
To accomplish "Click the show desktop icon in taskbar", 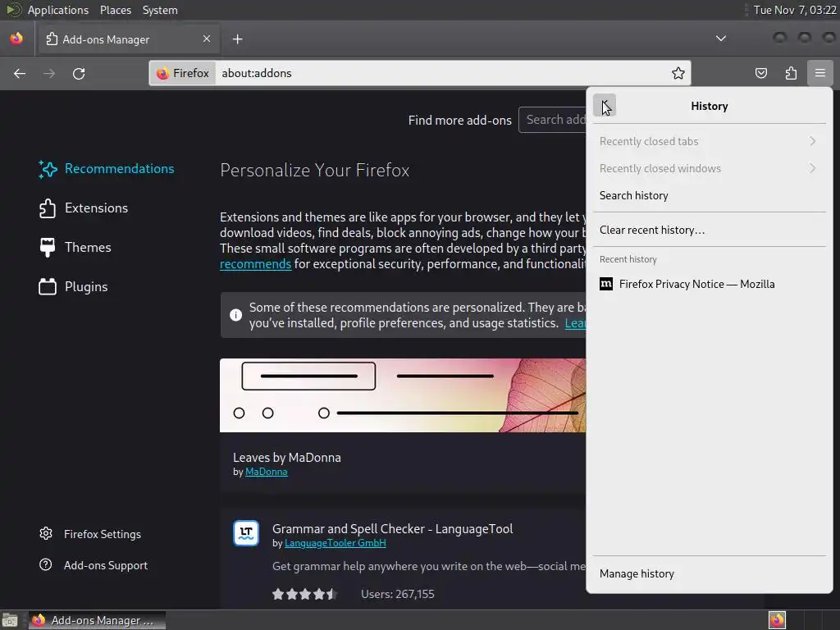I will pyautogui.click(x=10, y=620).
